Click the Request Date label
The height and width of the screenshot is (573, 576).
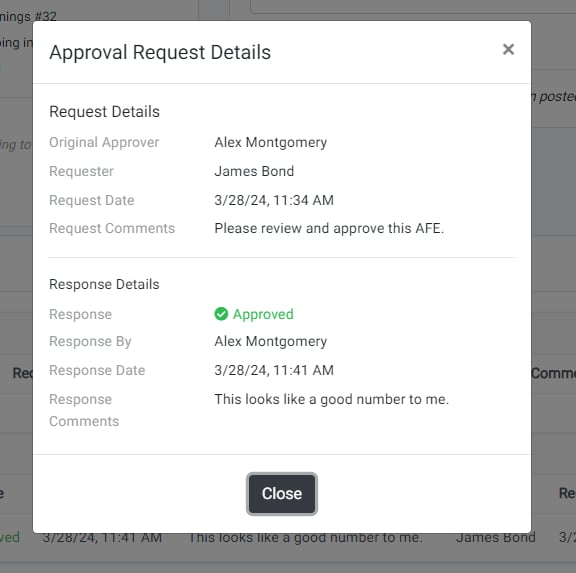(92, 201)
